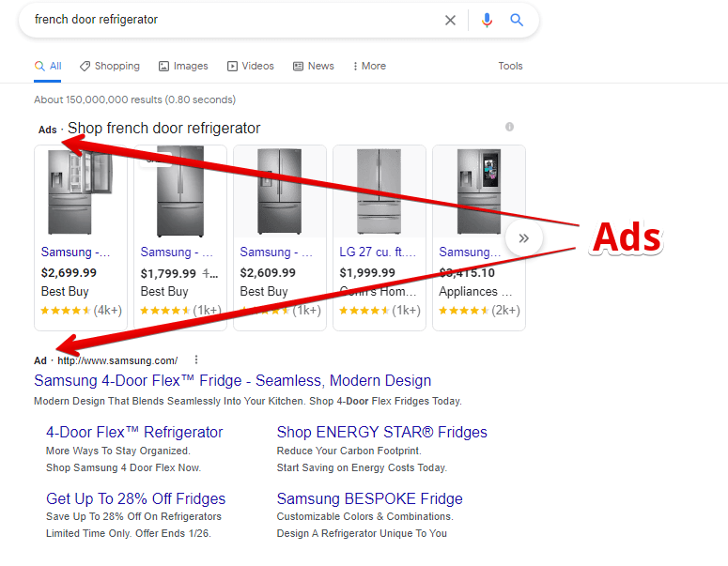Open the Samsung 4-Door Flex Fridge ad headline
This screenshot has width=728, height=566.
pos(233,380)
